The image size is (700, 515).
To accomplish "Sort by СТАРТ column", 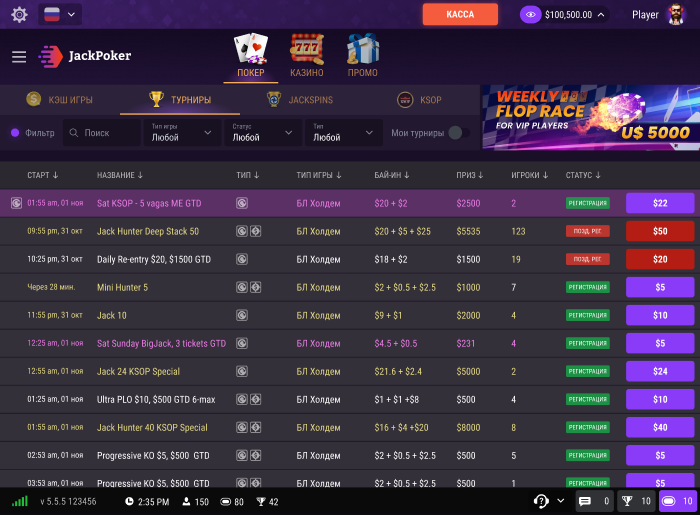I will click(x=43, y=175).
